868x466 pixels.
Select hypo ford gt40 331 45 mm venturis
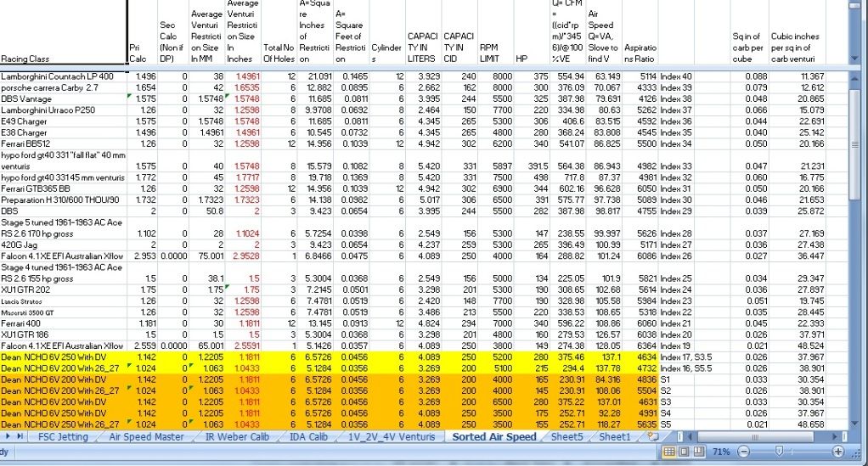(x=64, y=177)
